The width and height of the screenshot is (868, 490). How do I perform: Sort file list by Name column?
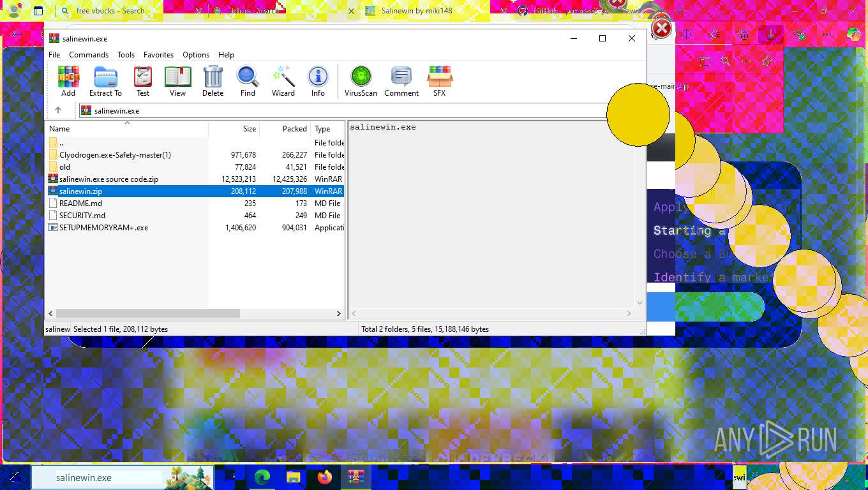pos(127,128)
